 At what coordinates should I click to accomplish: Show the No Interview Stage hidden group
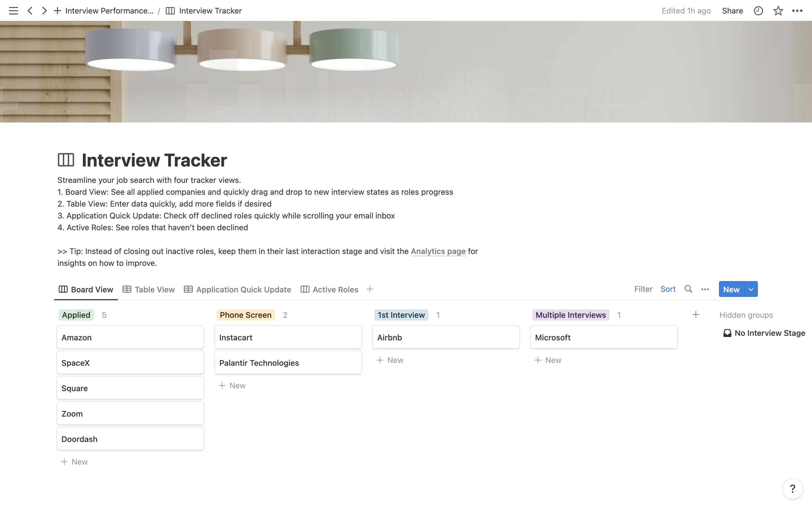tap(764, 333)
